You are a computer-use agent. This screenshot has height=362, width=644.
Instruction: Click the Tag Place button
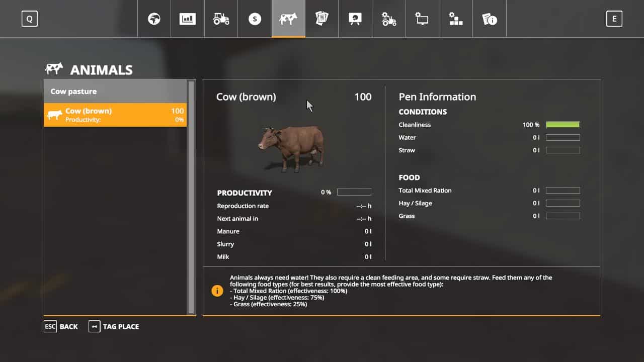114,326
